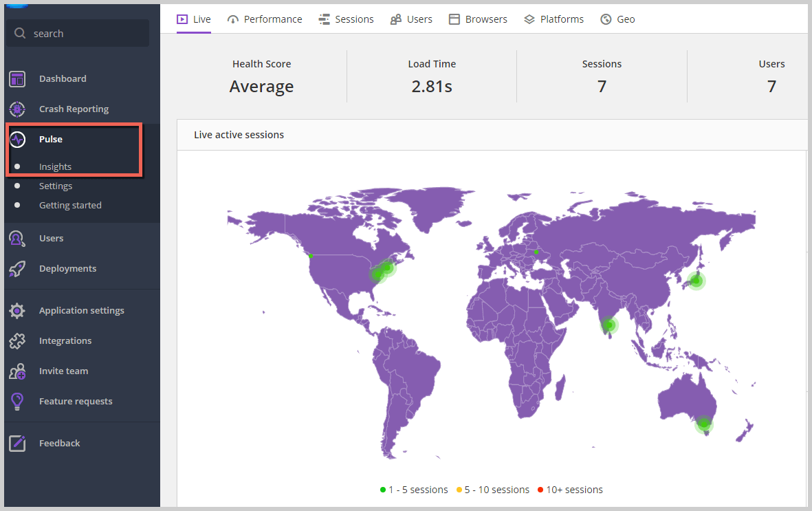Viewport: 812px width, 511px height.
Task: Go to the Geo tab
Action: pyautogui.click(x=617, y=19)
